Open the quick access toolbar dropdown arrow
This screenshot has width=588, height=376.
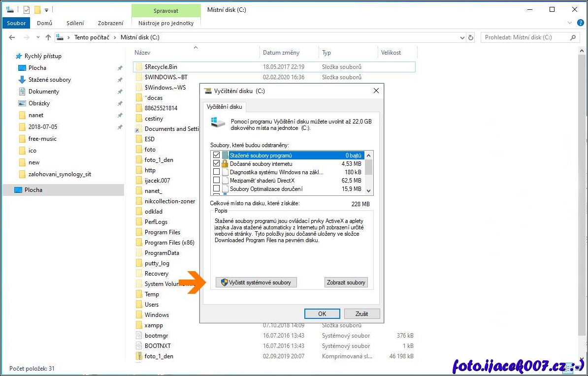pos(46,10)
